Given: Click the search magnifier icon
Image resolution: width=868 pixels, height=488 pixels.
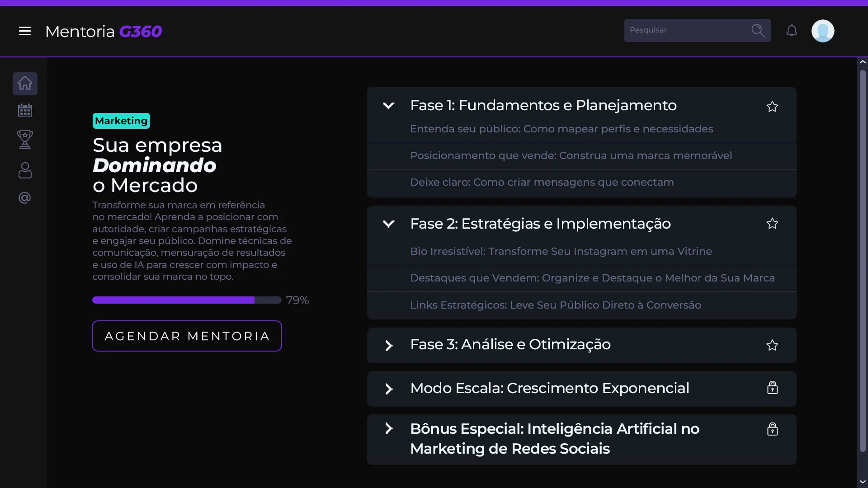Looking at the screenshot, I should (x=758, y=30).
